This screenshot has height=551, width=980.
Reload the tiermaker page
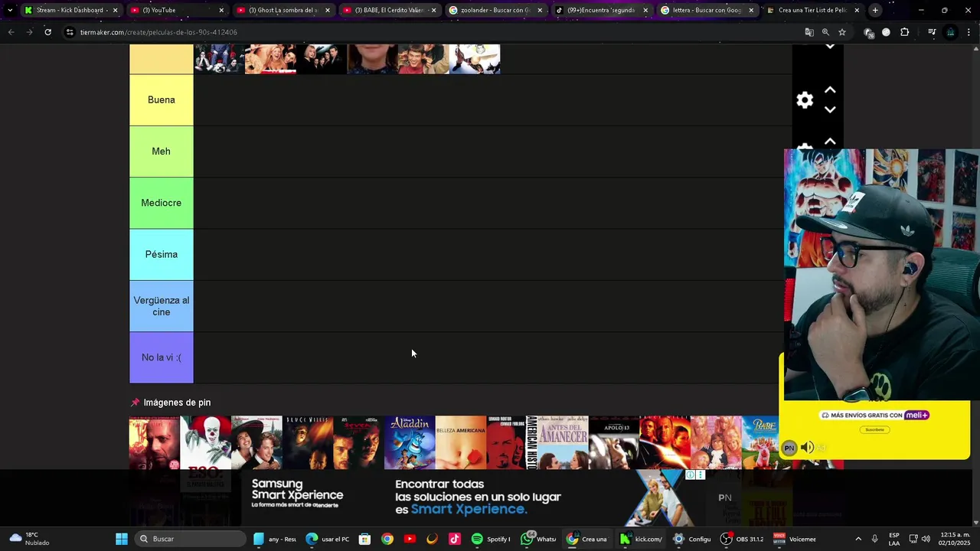point(47,32)
